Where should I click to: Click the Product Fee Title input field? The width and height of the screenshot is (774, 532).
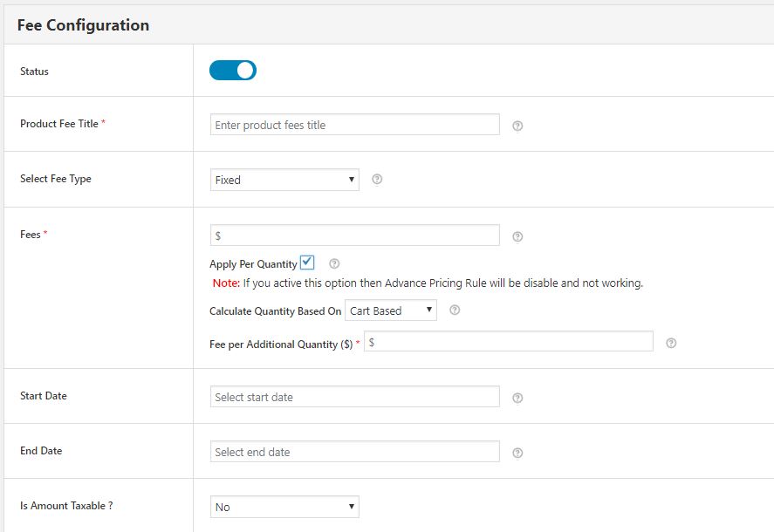pos(355,125)
